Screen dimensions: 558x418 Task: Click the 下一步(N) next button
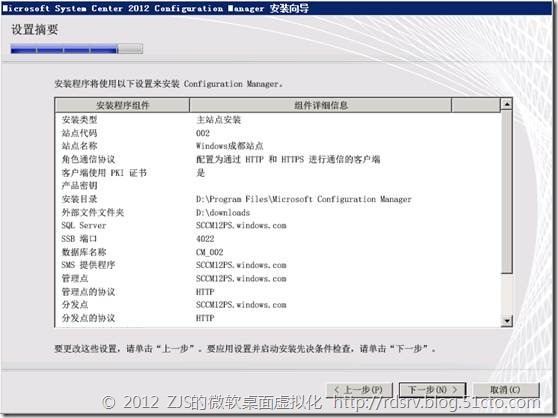(x=432, y=390)
